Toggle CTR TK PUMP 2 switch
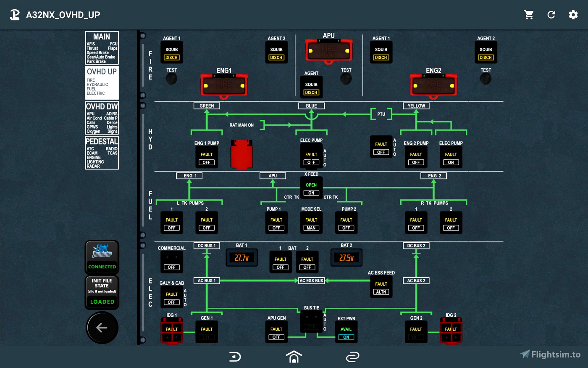Image resolution: width=588 pixels, height=368 pixels. (x=346, y=223)
